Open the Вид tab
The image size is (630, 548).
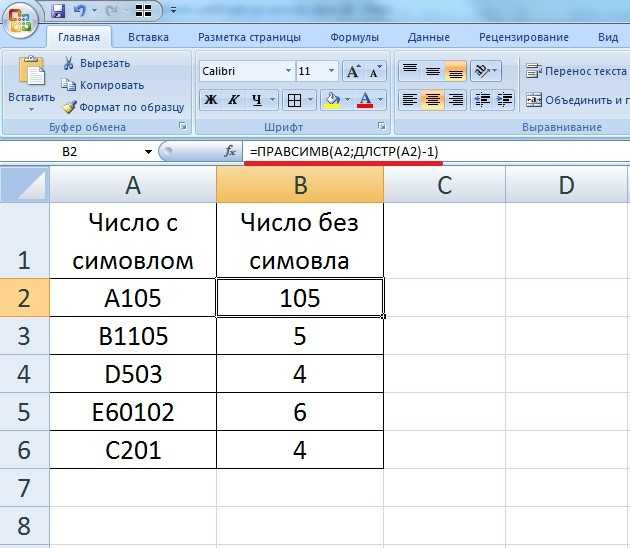pos(608,37)
